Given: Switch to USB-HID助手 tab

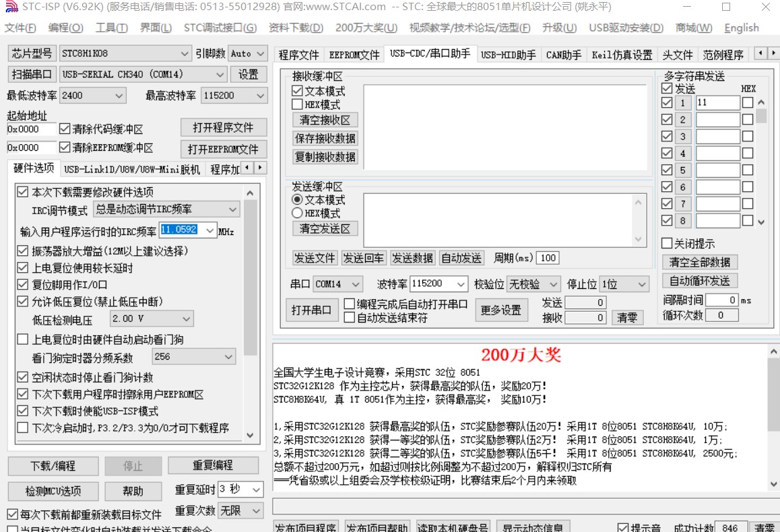Looking at the screenshot, I should tap(509, 54).
